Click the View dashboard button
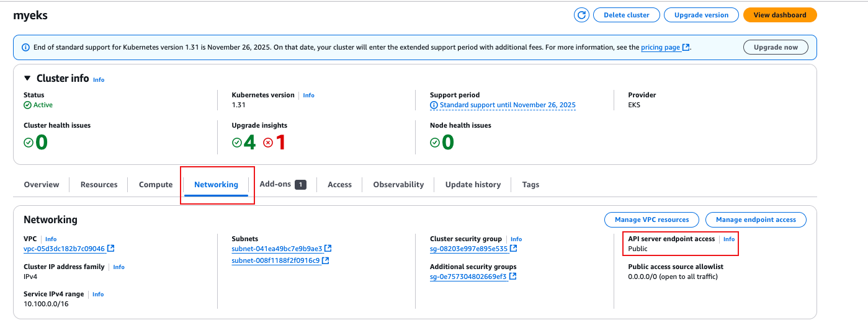The height and width of the screenshot is (323, 868). [780, 15]
